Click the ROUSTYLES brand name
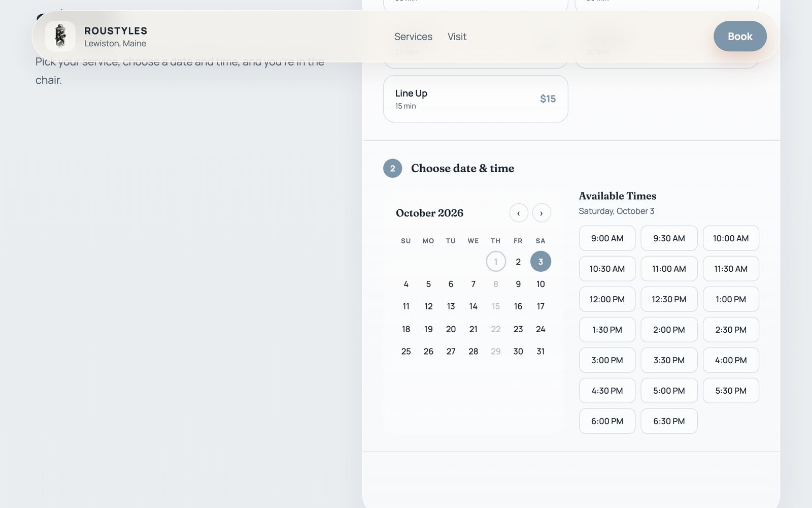The height and width of the screenshot is (508, 812). coord(116,31)
